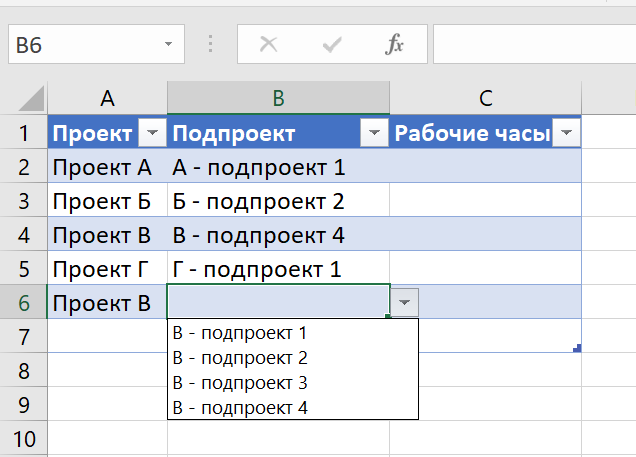Click the Enter checkmark icon in formula bar
The width and height of the screenshot is (636, 457).
tap(332, 44)
